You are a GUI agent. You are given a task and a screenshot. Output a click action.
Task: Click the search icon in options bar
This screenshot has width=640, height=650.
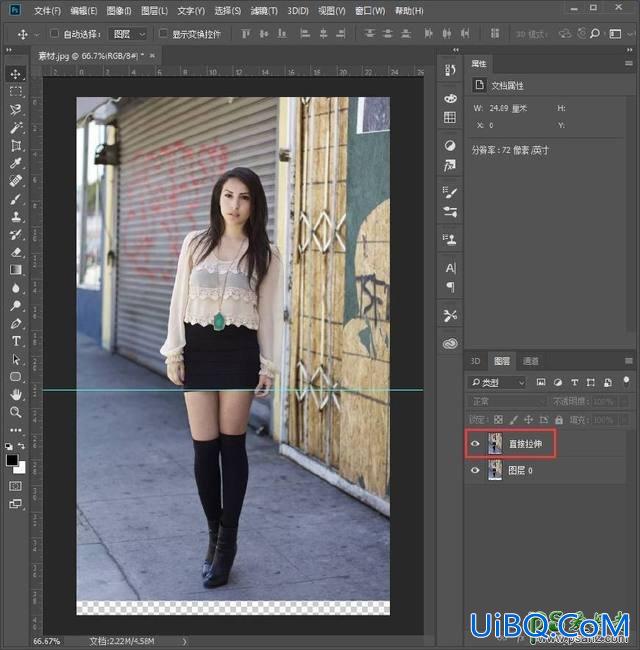[595, 34]
